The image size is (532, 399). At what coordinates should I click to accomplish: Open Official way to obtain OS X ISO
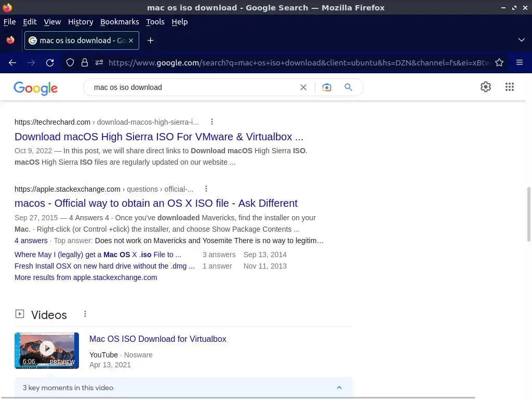[x=156, y=203]
